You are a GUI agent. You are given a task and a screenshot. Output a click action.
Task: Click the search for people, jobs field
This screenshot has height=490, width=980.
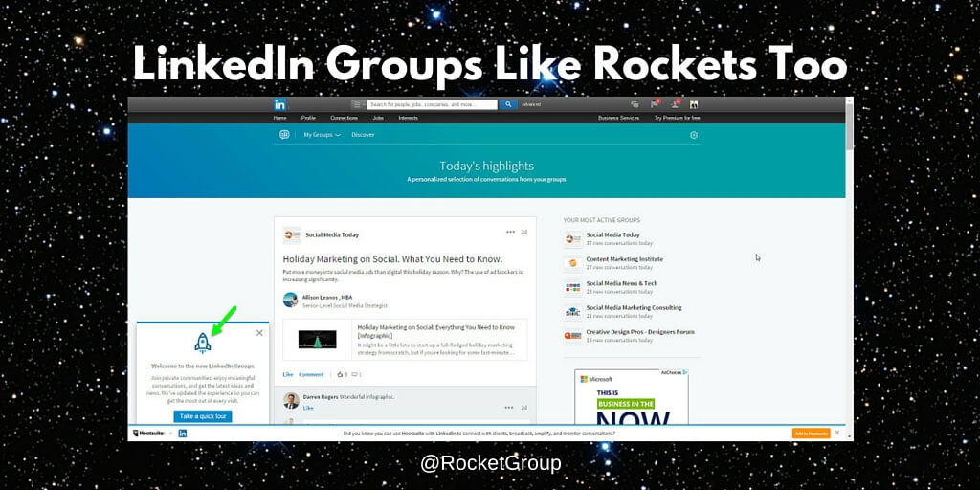tap(432, 104)
